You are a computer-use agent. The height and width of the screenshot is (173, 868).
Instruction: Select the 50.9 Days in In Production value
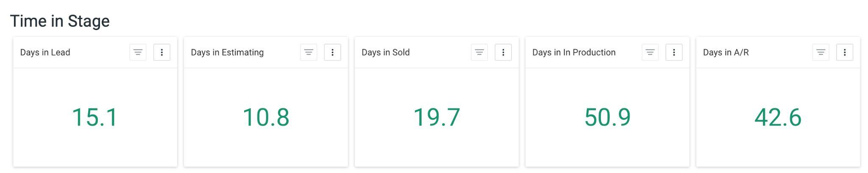607,117
